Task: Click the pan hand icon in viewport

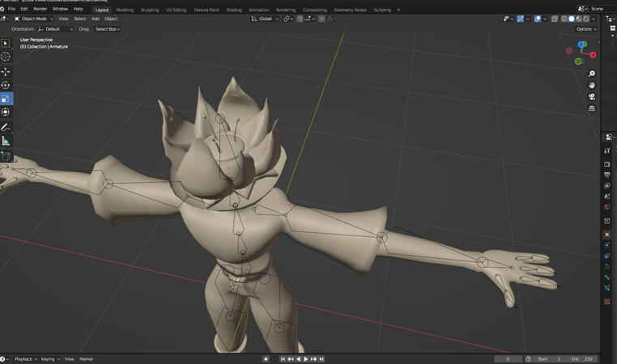Action: tap(591, 85)
